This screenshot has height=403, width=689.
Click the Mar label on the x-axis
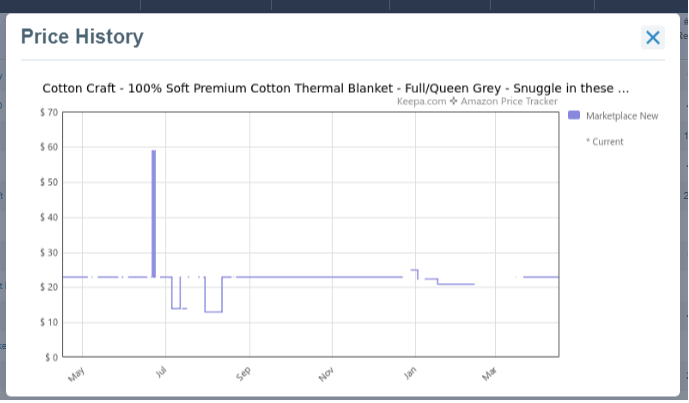489,374
